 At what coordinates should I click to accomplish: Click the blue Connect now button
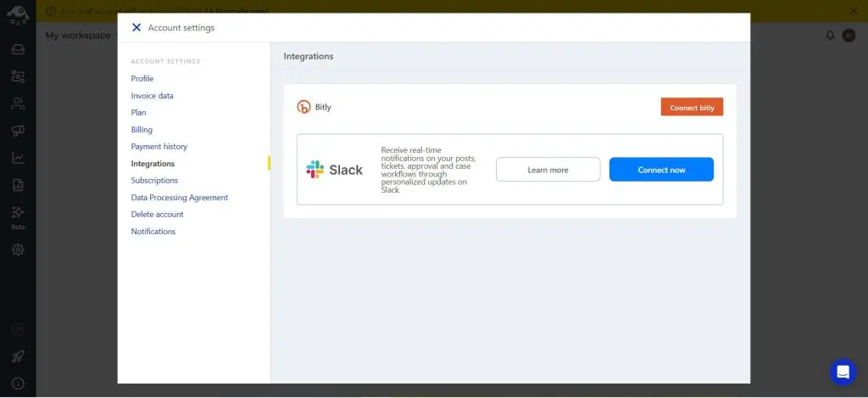661,170
